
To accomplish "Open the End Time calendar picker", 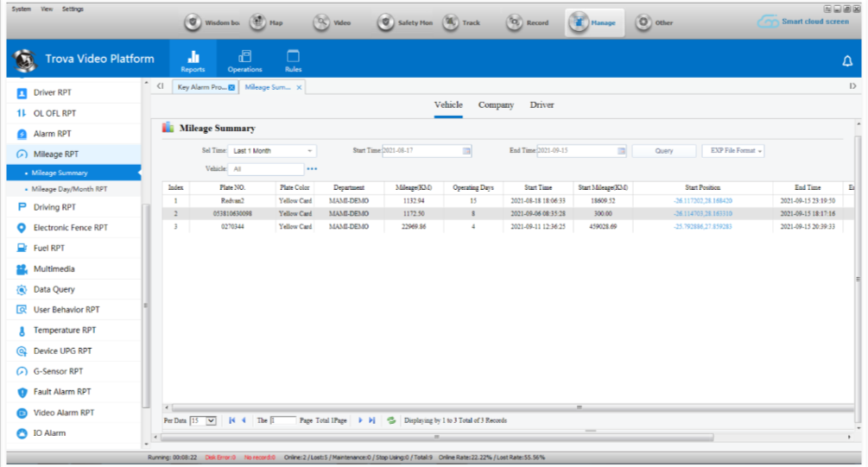I will [622, 151].
